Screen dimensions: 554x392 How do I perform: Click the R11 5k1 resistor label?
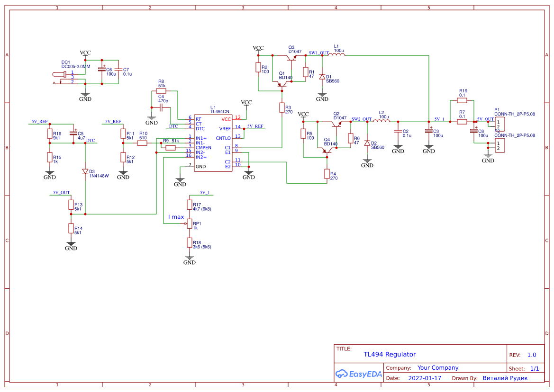point(130,136)
